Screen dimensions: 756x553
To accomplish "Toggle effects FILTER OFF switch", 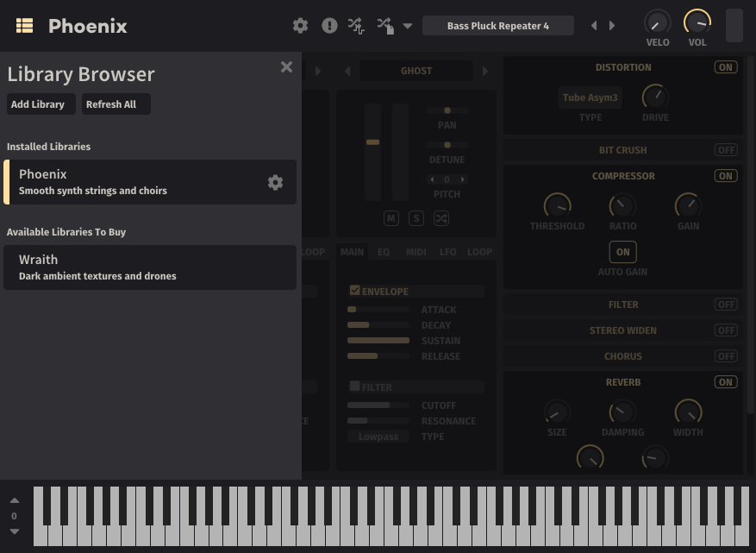I will tap(726, 305).
